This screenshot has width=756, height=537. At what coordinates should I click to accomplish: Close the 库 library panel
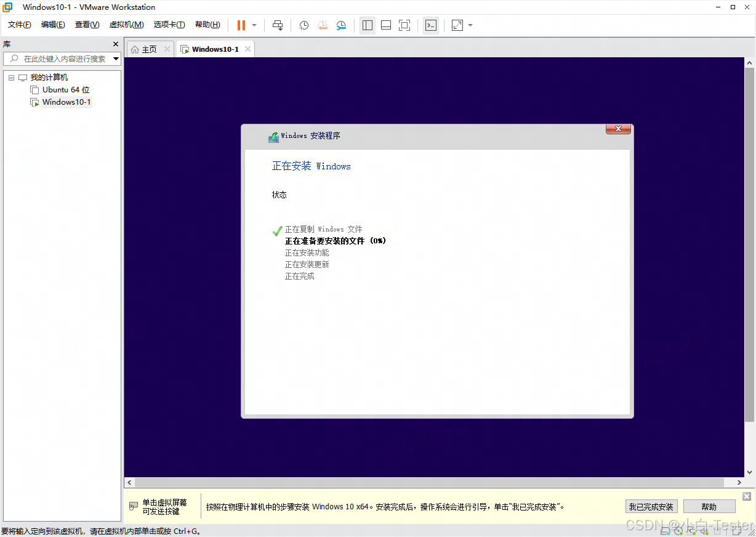click(115, 44)
